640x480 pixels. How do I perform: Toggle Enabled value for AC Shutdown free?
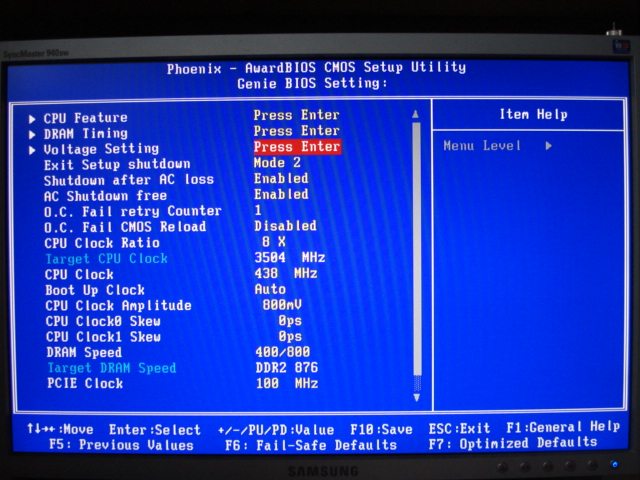[x=281, y=194]
